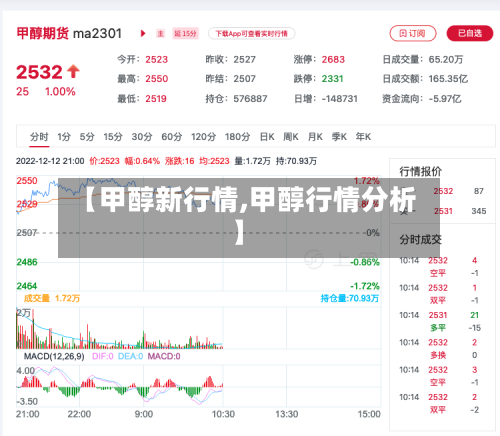Switch to the 1分 chart tab

64,137
